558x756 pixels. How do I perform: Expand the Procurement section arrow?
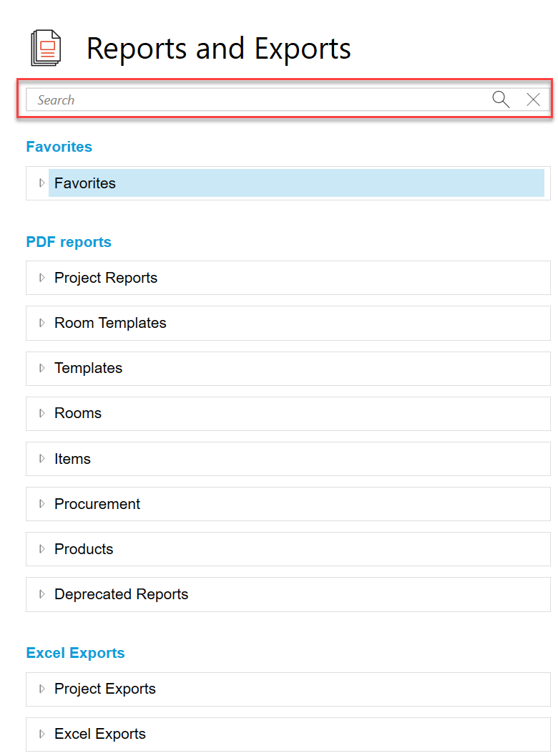tap(41, 504)
